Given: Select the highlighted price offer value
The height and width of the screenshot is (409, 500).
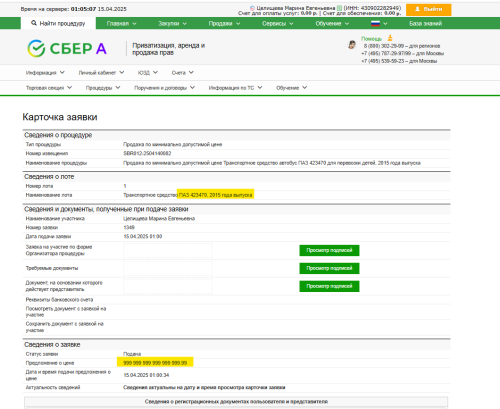Looking at the screenshot, I should 155,363.
